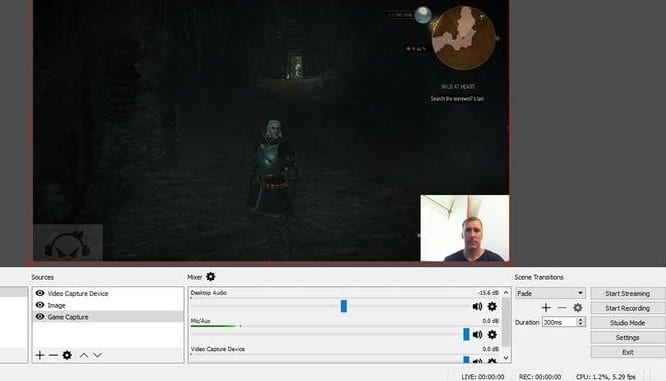The image size is (666, 381).
Task: Open the Fade transition dropdown
Action: [x=550, y=293]
